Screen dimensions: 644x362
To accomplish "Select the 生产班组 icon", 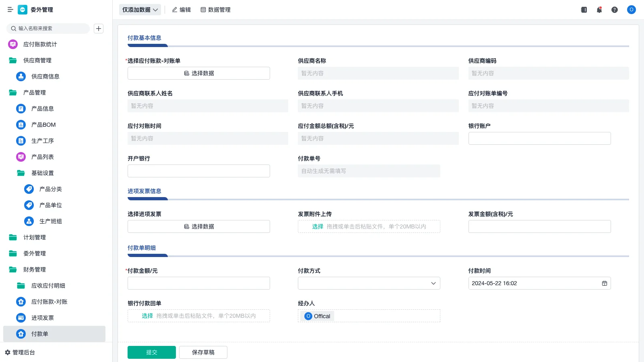I will (x=29, y=221).
